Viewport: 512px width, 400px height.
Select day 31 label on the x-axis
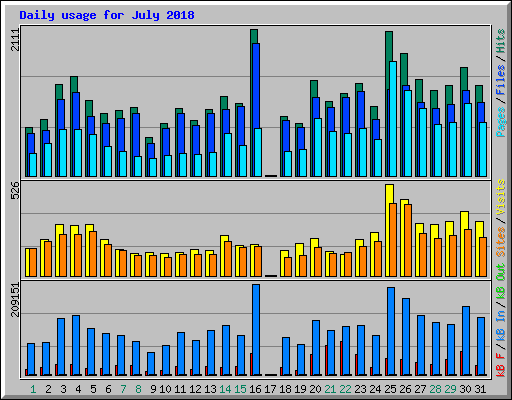point(480,389)
